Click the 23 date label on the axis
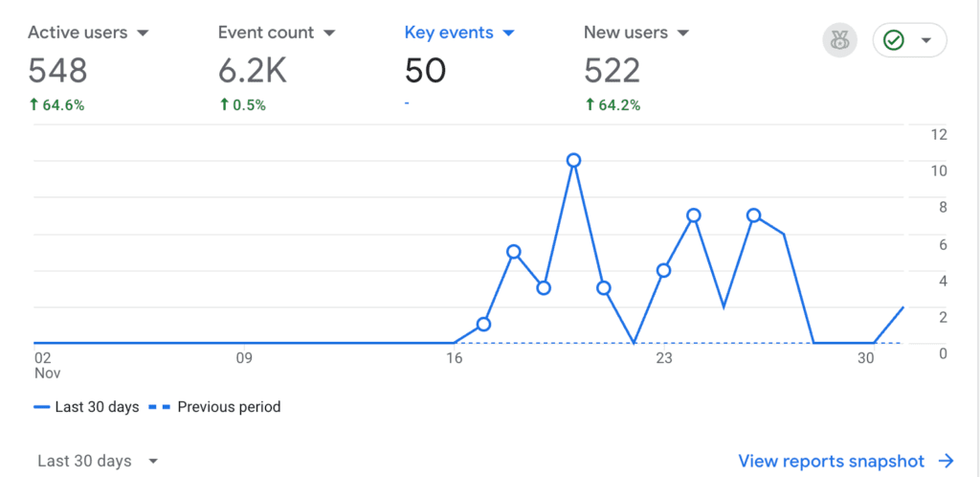 664,358
